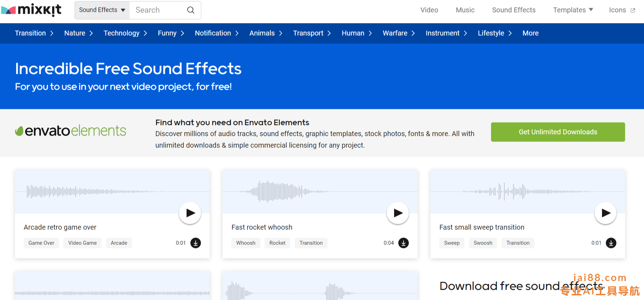Expand the Technology category

click(125, 33)
